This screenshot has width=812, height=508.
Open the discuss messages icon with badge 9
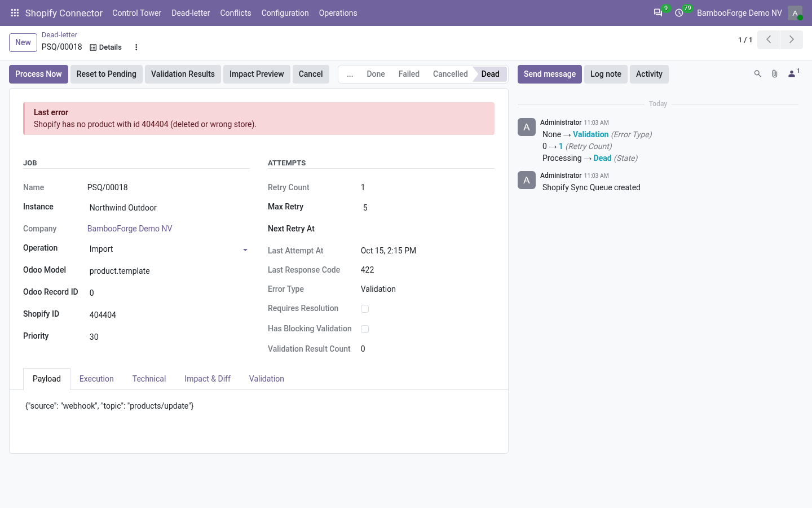[x=658, y=12]
